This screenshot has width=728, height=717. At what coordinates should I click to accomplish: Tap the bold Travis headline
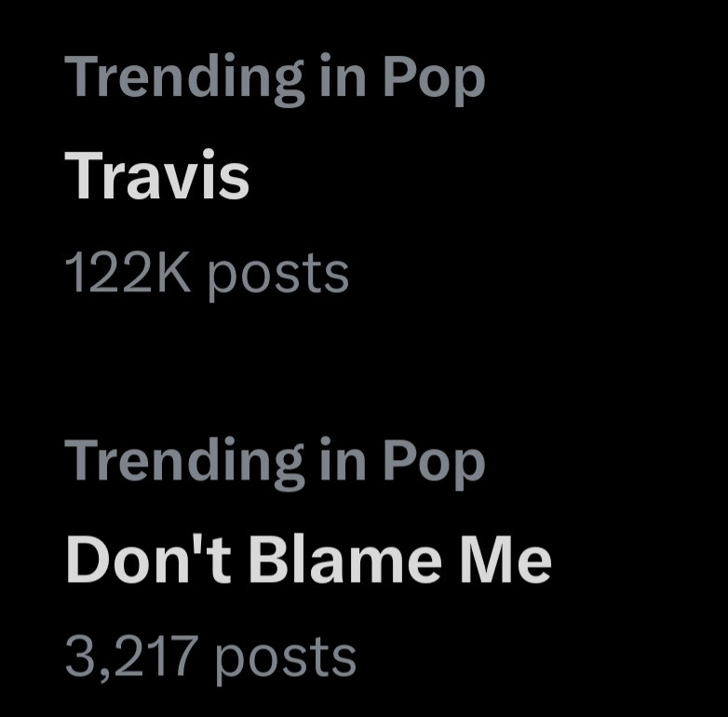tap(156, 176)
